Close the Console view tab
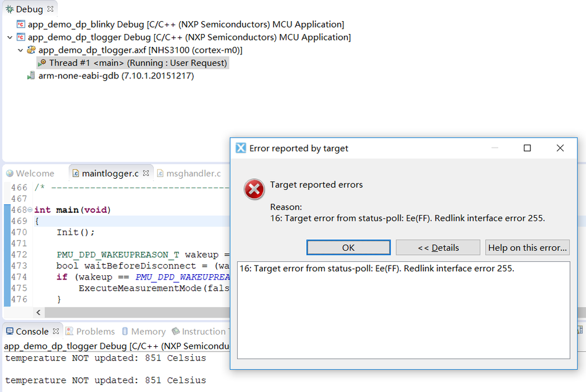This screenshot has height=392, width=586. pos(55,330)
